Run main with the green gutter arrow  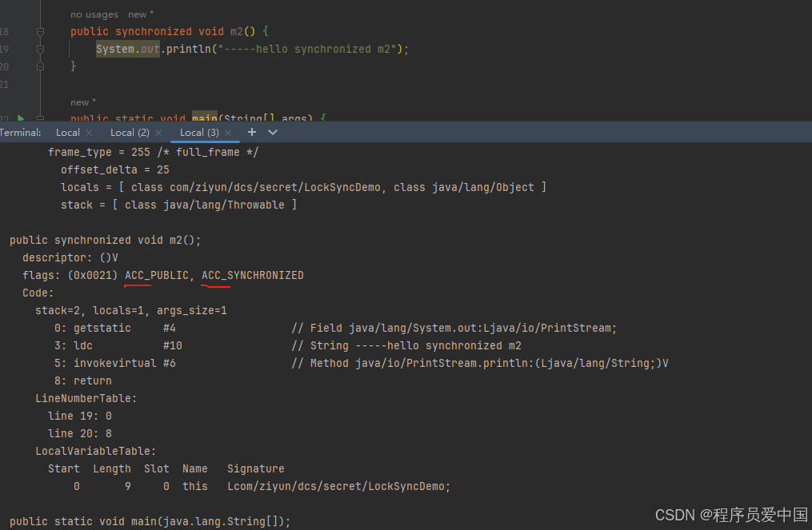[21, 118]
